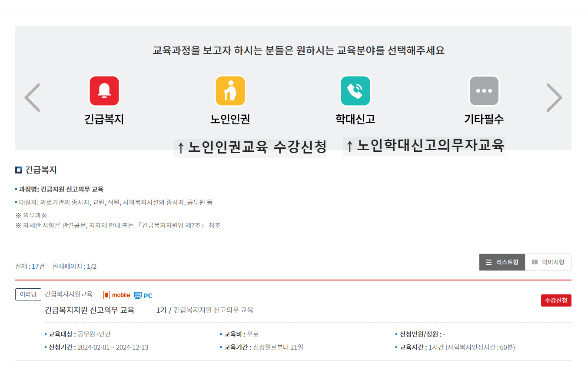Toggle the 이러닝 course type label

(x=28, y=294)
